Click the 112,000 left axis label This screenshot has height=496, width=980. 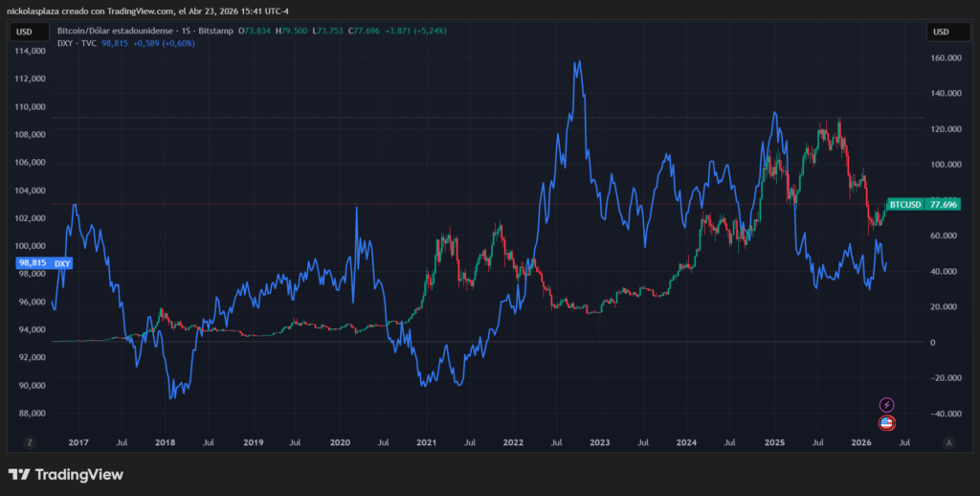(31, 79)
